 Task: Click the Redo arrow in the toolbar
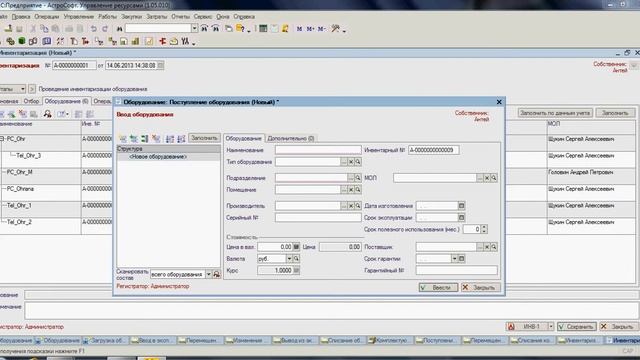pos(105,29)
